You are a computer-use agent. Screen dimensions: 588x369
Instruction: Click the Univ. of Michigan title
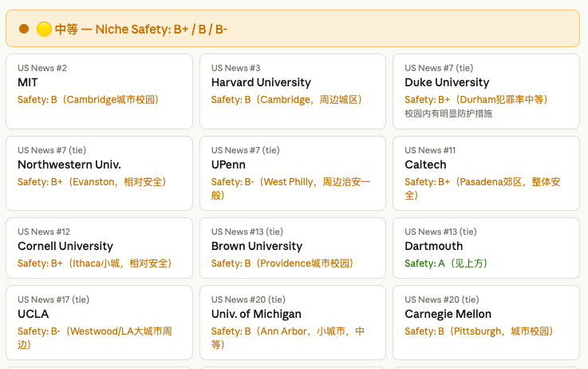[x=256, y=314]
